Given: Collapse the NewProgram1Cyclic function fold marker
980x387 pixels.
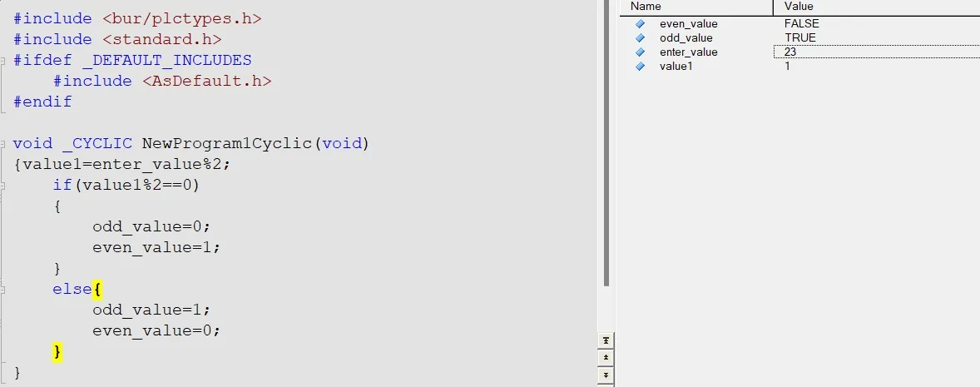Looking at the screenshot, I should [4, 144].
